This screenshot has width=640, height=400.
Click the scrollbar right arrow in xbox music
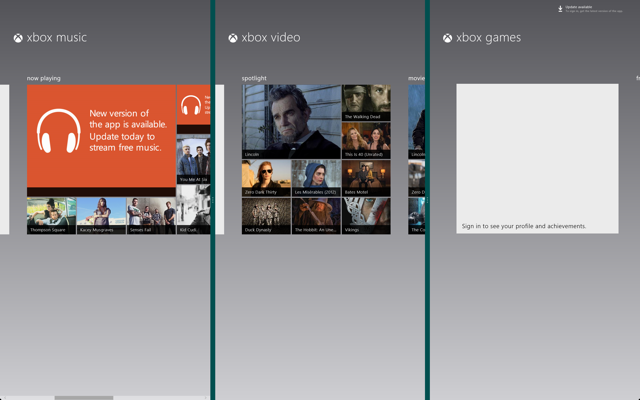[x=207, y=398]
